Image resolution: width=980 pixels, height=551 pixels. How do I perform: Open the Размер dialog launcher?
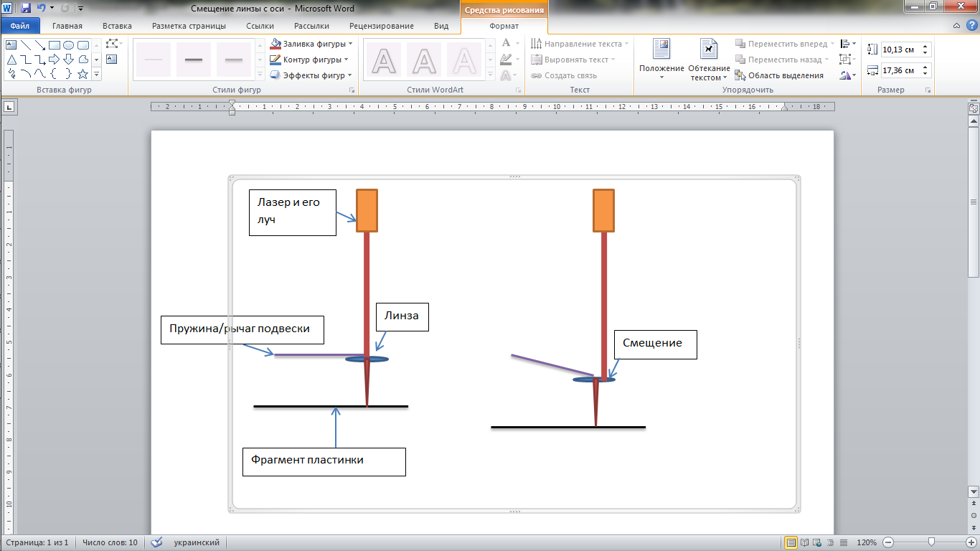pos(928,90)
